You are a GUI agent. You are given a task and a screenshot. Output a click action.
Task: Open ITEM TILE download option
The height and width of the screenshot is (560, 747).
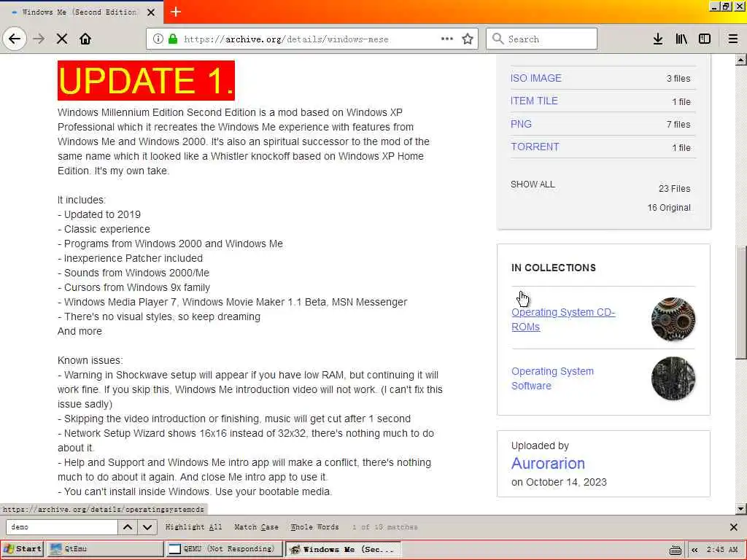(534, 101)
